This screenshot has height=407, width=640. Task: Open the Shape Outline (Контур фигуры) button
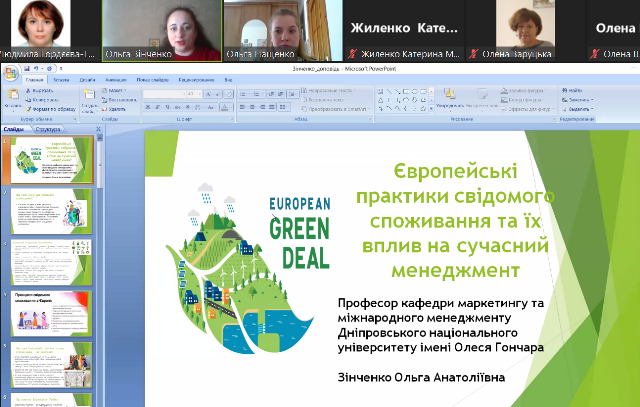522,100
